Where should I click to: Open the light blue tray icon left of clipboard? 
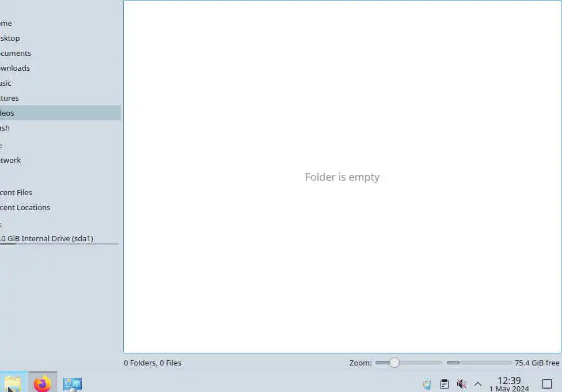coord(427,384)
